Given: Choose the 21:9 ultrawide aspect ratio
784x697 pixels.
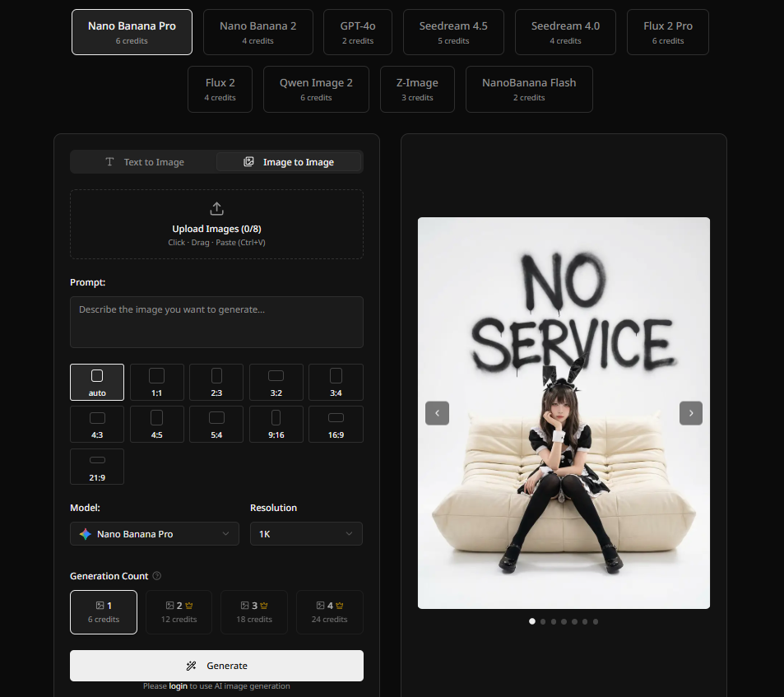Looking at the screenshot, I should 97,467.
